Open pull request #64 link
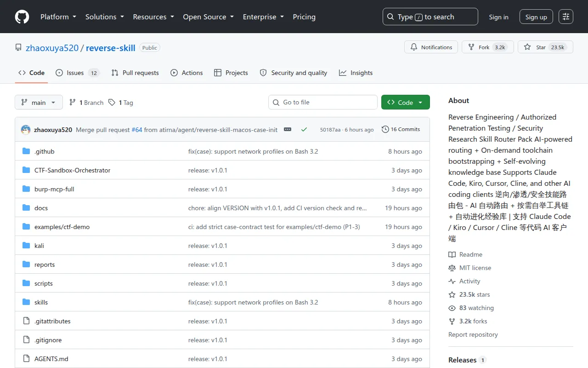This screenshot has height=368, width=588. click(x=137, y=130)
